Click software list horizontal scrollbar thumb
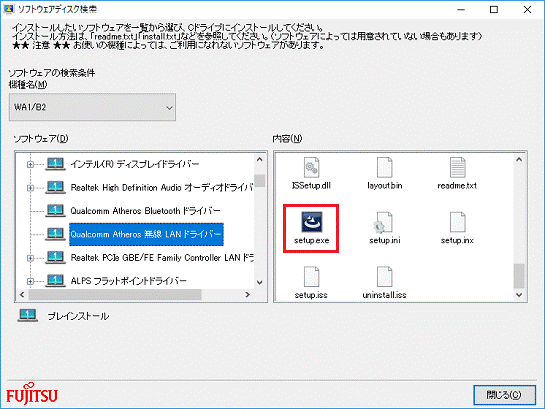This screenshot has height=409, width=545. (x=115, y=295)
